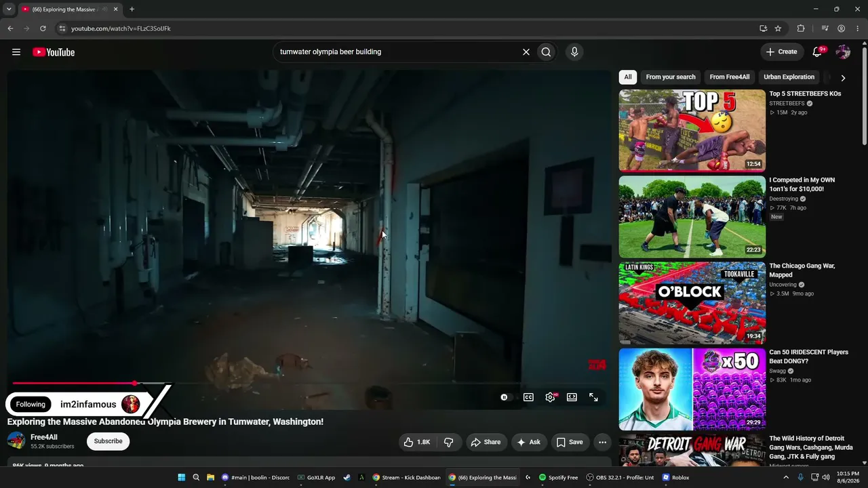Image resolution: width=868 pixels, height=488 pixels.
Task: Open the YouTube account avatar menu
Action: click(x=843, y=52)
